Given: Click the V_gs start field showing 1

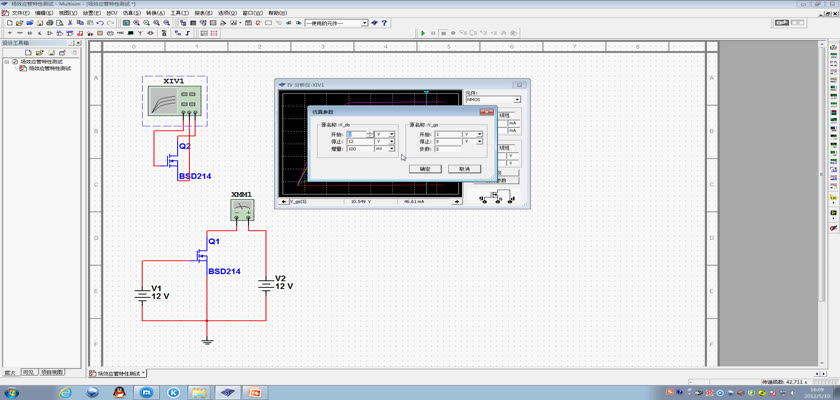Looking at the screenshot, I should click(x=448, y=134).
